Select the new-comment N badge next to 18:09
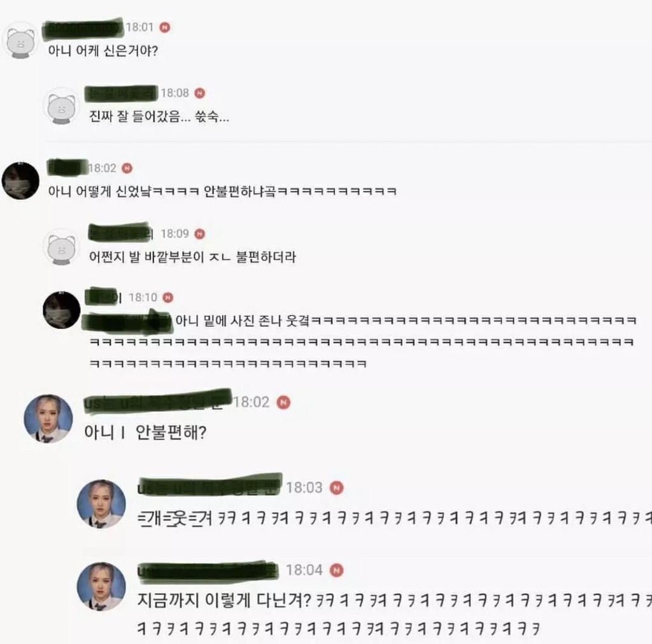Screen dimensions: 652x644 tap(200, 234)
